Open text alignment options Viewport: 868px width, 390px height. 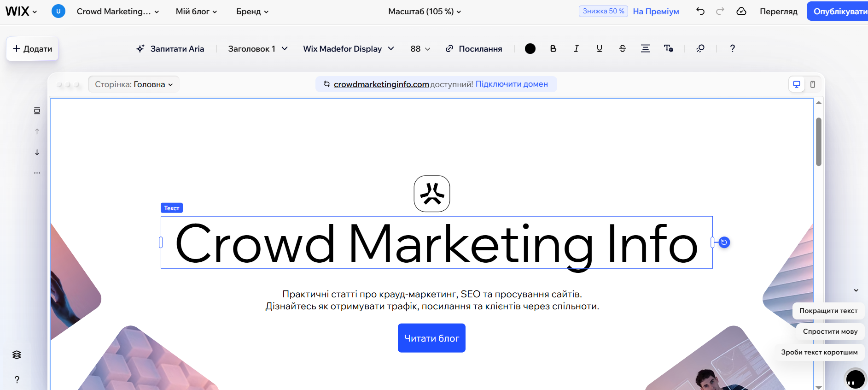click(x=646, y=48)
